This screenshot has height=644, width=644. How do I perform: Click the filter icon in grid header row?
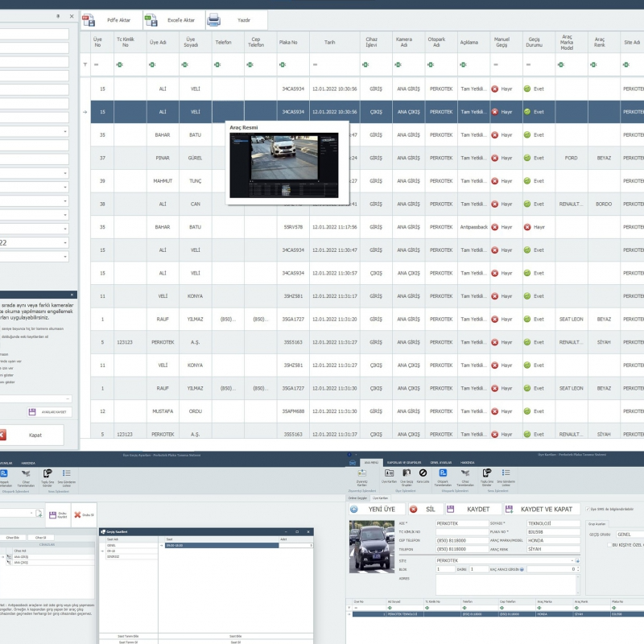pos(85,64)
